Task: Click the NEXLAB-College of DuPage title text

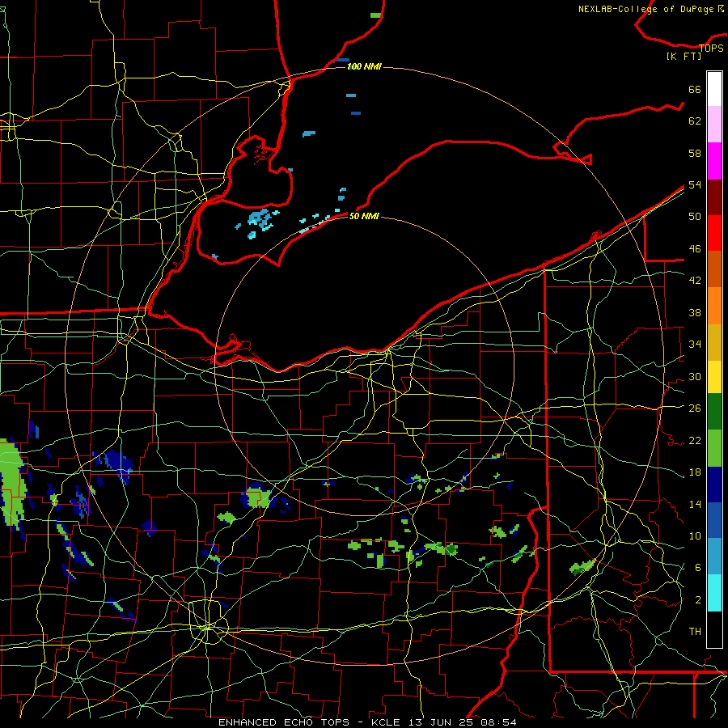Action: tap(645, 9)
